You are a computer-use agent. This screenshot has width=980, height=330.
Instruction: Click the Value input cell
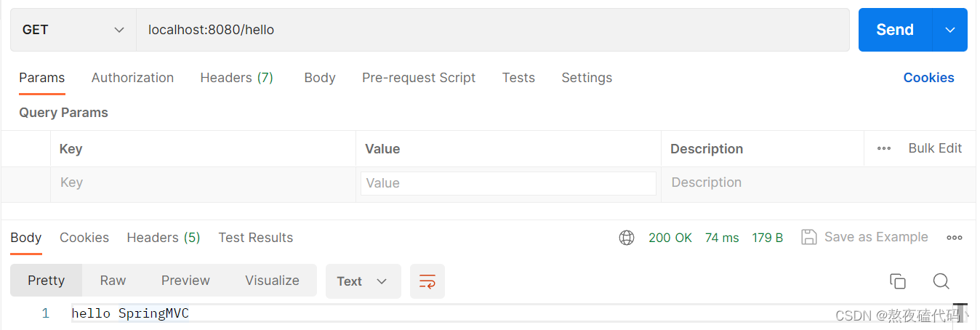coord(508,183)
